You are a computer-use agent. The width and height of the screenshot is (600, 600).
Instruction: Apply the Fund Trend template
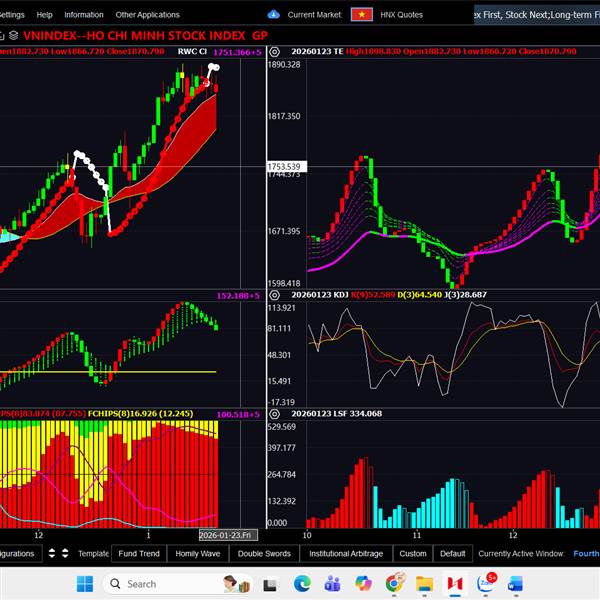138,553
